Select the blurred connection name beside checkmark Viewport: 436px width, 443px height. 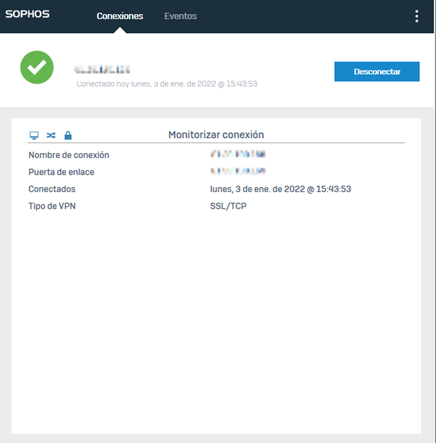tap(102, 69)
